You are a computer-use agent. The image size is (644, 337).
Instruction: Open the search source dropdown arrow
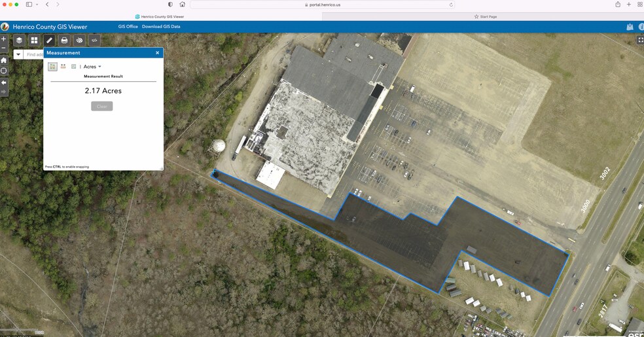[x=18, y=55]
